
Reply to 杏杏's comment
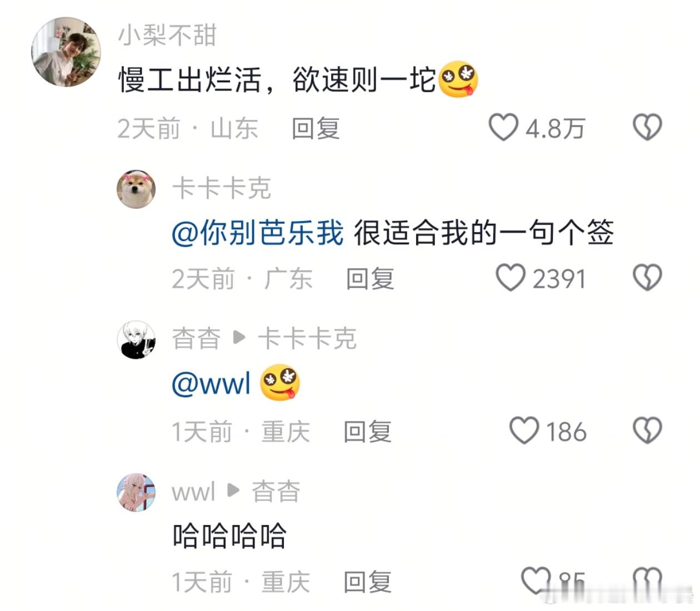(368, 432)
